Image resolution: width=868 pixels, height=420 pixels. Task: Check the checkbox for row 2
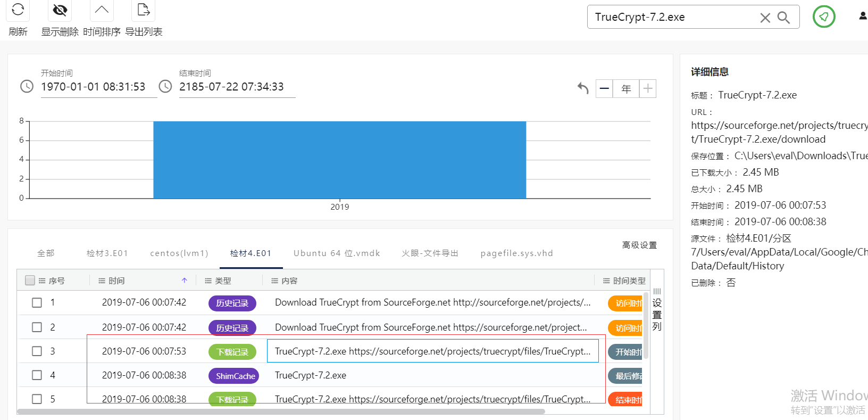37,327
